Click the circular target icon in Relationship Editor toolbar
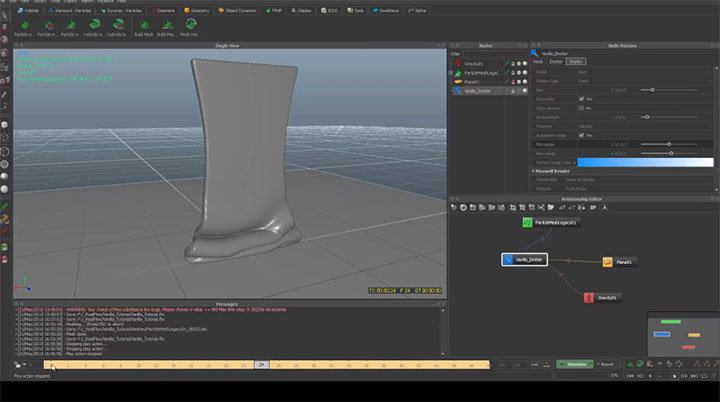This screenshot has height=402, width=720. point(463,208)
